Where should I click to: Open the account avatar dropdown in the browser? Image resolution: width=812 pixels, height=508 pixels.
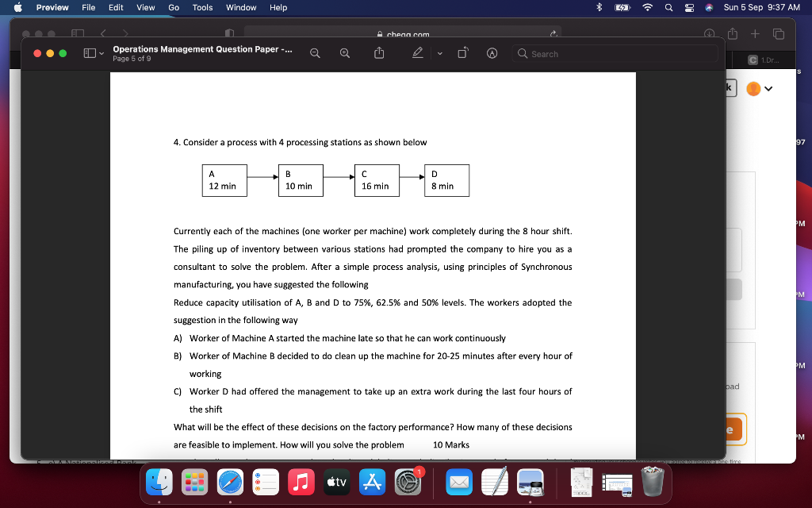(769, 88)
